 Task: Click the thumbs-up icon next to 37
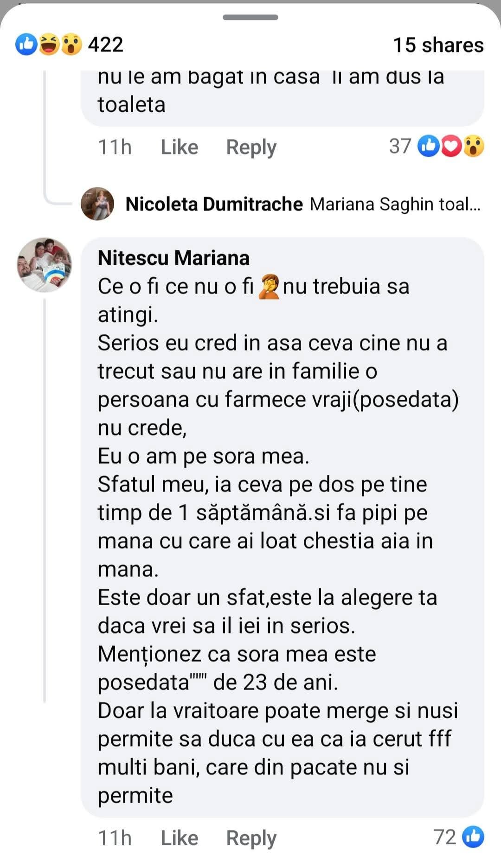pos(428,146)
